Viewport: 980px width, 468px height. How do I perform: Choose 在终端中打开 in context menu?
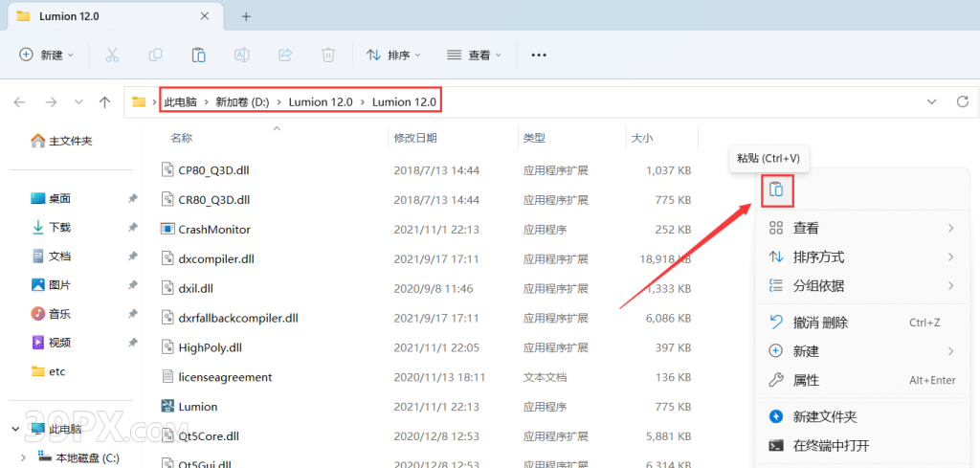[x=862, y=445]
